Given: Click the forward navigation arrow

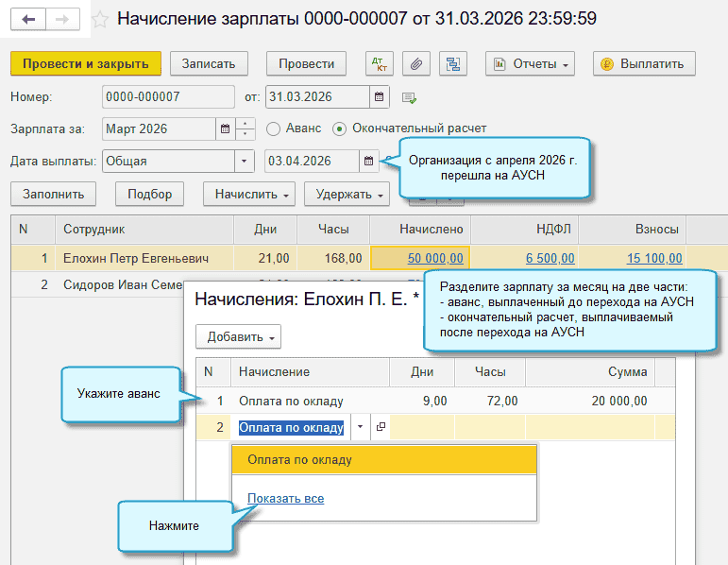Looking at the screenshot, I should click(61, 19).
